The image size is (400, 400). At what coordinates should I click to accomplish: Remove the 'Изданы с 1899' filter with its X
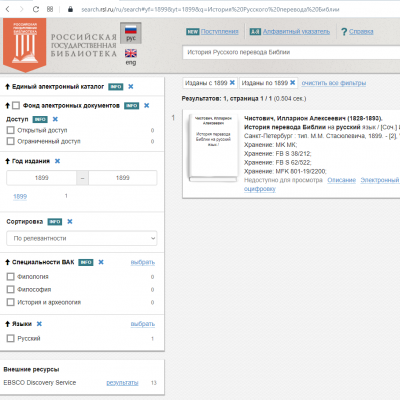pyautogui.click(x=232, y=82)
